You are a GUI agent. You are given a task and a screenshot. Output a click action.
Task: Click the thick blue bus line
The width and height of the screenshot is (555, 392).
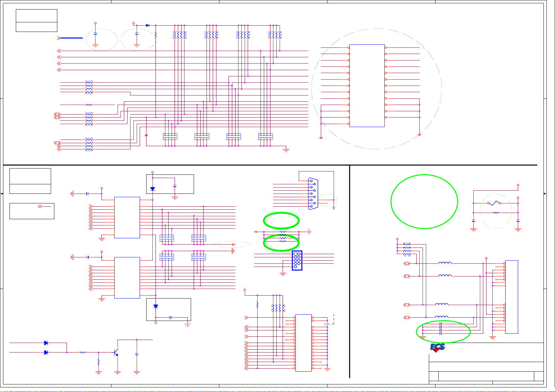pos(71,38)
